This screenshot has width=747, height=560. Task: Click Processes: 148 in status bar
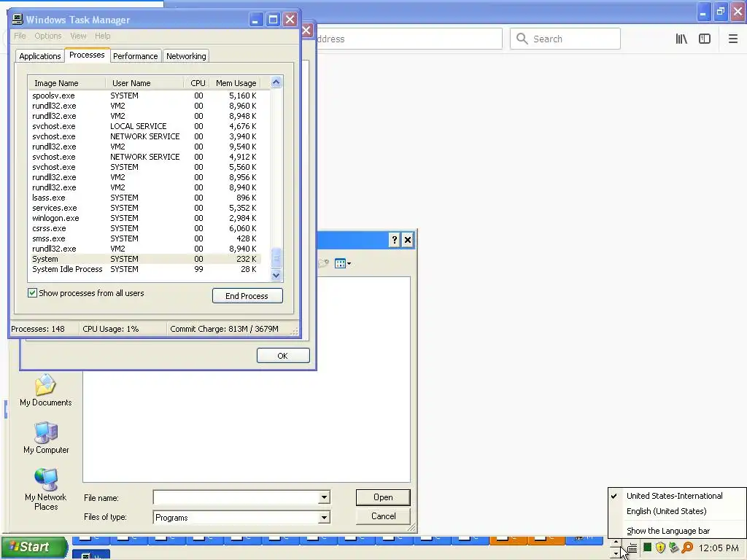click(38, 329)
